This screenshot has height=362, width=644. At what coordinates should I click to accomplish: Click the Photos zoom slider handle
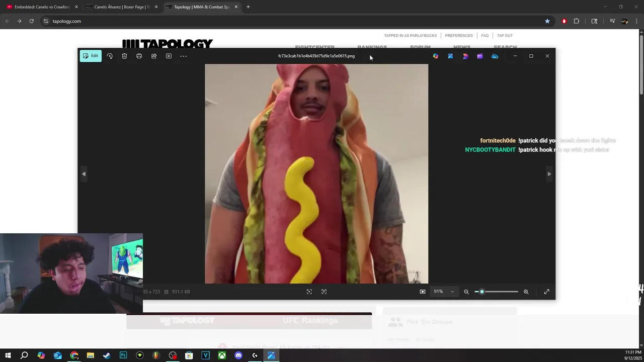point(481,292)
